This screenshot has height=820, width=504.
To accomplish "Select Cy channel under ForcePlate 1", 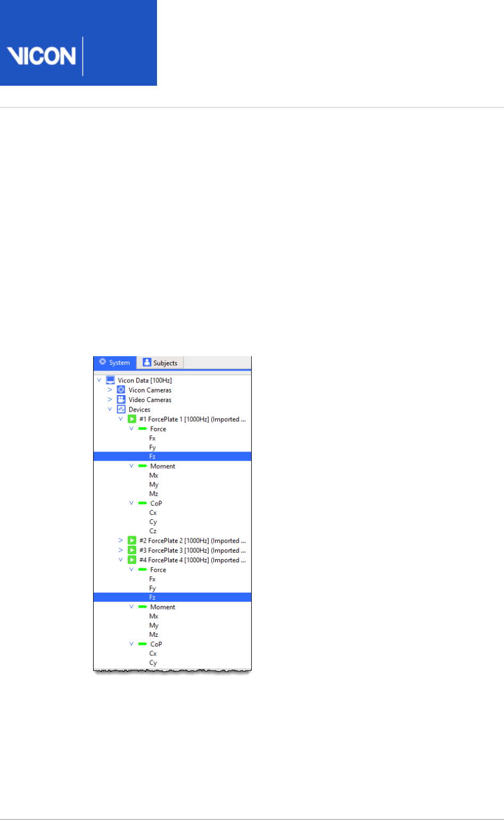I will tap(153, 522).
